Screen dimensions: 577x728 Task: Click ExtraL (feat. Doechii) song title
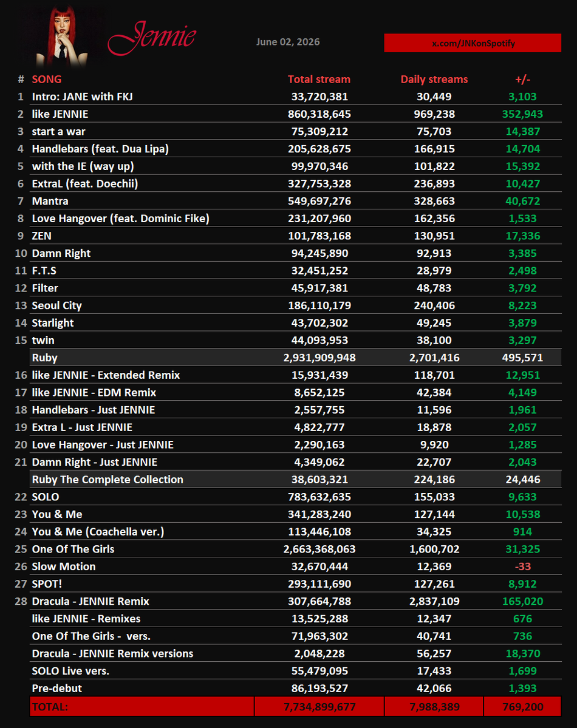tap(85, 184)
